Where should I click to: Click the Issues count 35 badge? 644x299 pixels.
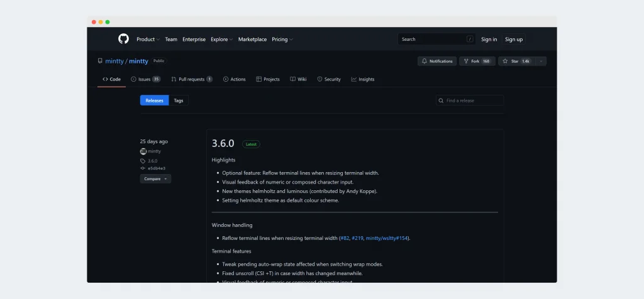156,79
